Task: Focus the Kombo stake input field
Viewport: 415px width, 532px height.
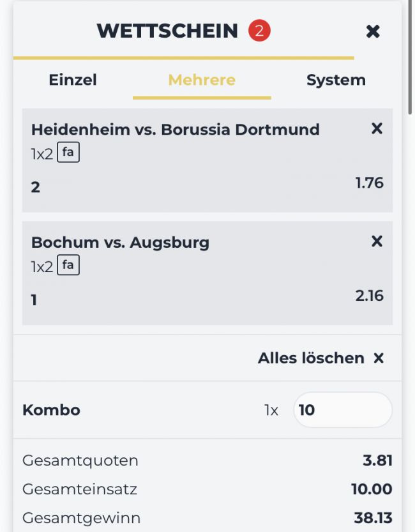Action: tap(343, 410)
